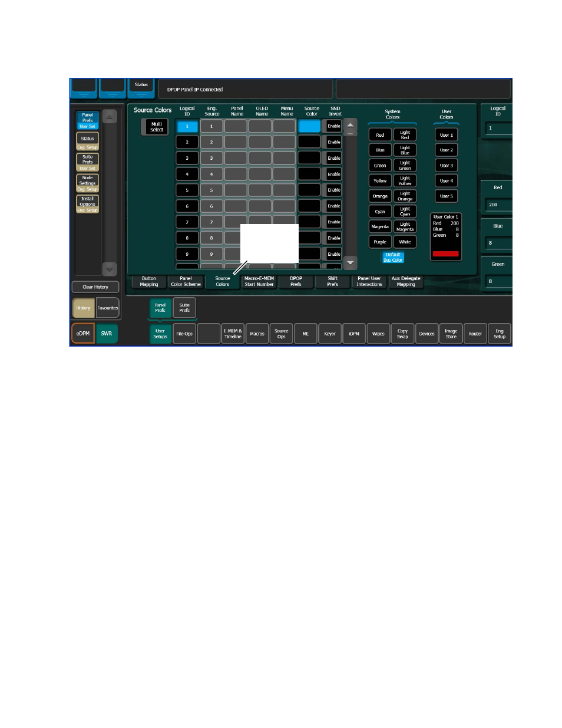Switch to the History tab
This screenshot has width=562, height=728.
click(x=84, y=308)
